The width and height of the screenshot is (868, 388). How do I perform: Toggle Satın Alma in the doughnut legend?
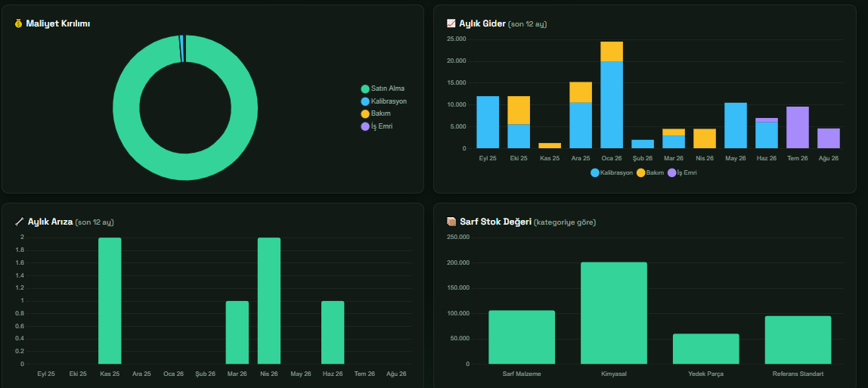coord(383,88)
